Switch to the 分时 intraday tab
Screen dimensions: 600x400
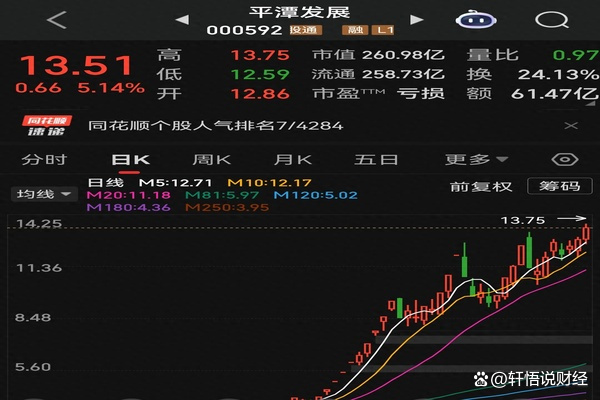click(44, 159)
